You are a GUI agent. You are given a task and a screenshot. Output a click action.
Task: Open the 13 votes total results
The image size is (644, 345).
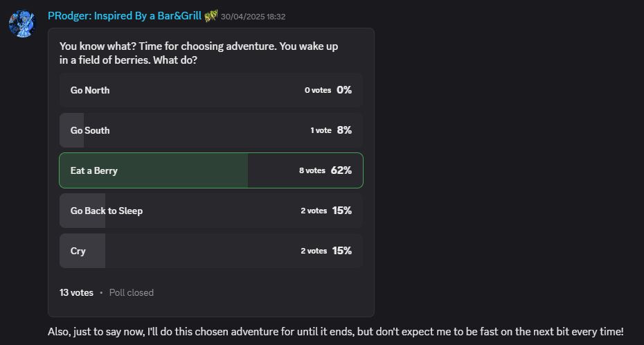pyautogui.click(x=76, y=293)
